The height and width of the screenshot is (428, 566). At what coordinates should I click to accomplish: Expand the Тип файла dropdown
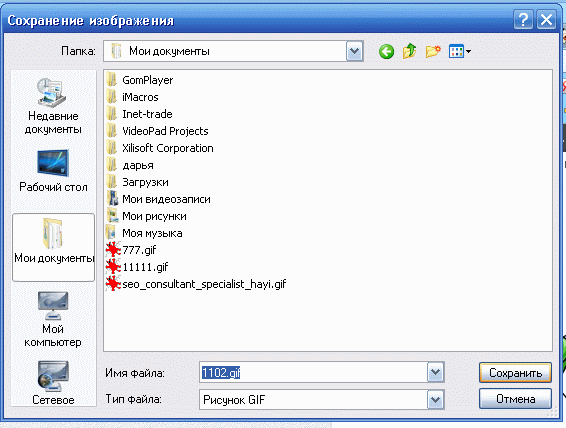435,399
